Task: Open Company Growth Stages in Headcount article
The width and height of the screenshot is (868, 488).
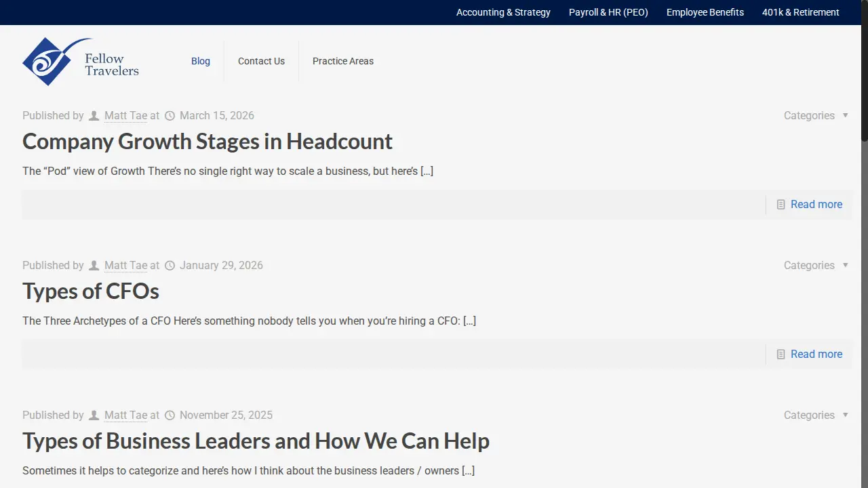Action: 208,142
